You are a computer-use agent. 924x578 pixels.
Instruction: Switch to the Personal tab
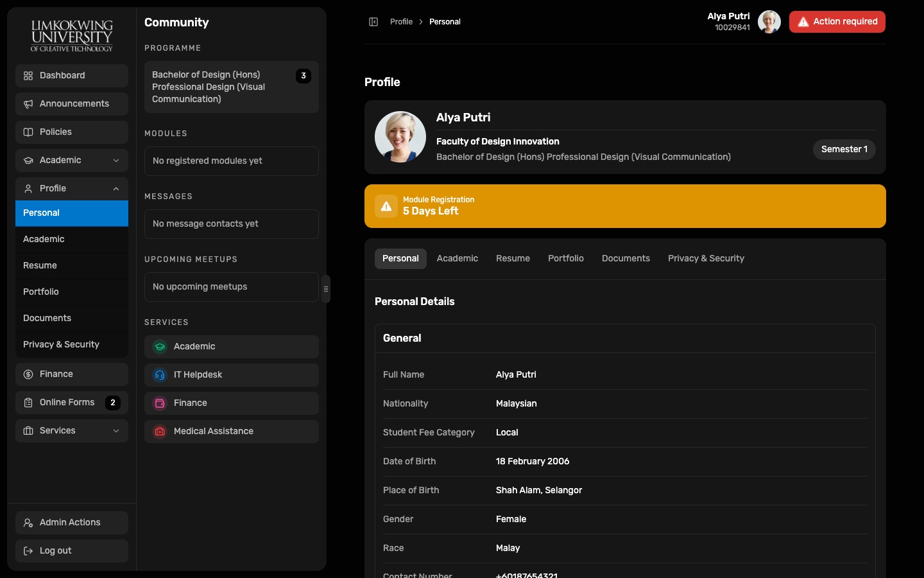(400, 259)
